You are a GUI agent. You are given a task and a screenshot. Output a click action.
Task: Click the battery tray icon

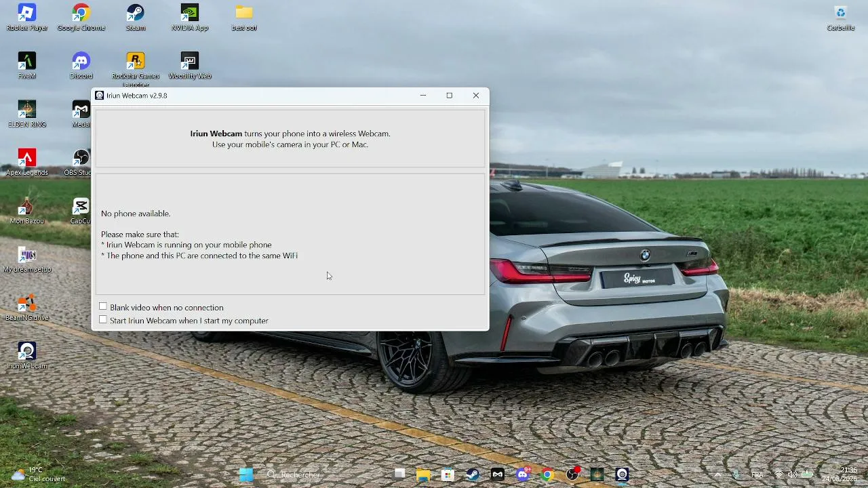point(807,474)
